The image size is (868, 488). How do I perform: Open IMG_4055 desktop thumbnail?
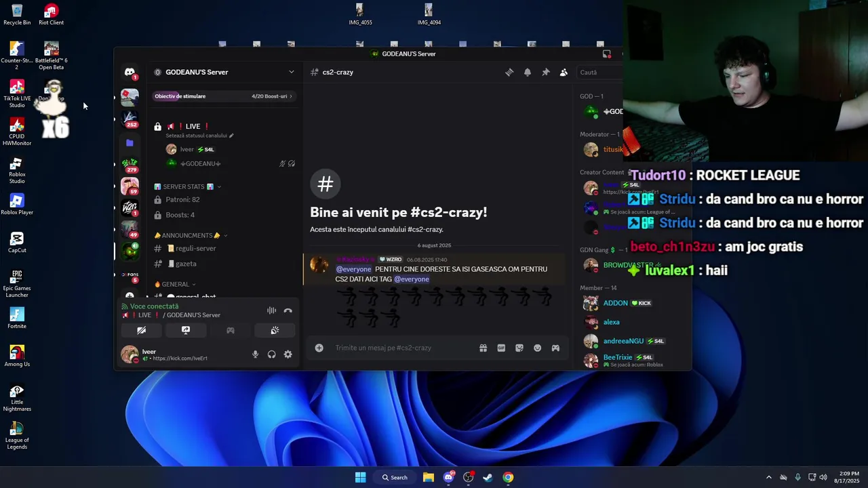pos(360,14)
